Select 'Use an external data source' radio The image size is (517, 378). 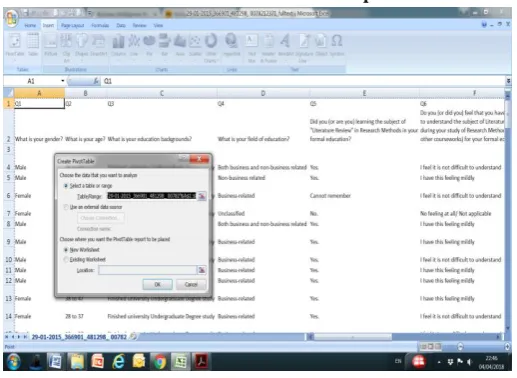click(x=66, y=207)
